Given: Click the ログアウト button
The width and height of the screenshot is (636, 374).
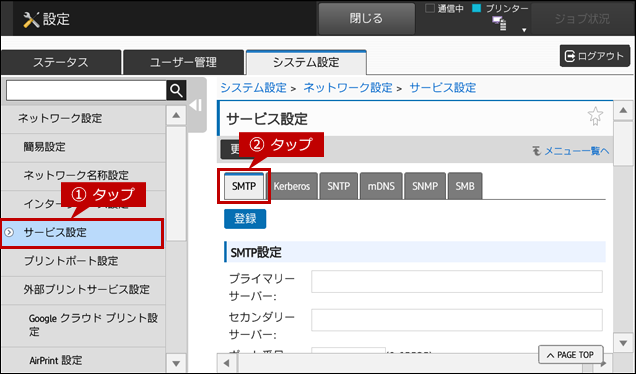Looking at the screenshot, I should [x=595, y=56].
